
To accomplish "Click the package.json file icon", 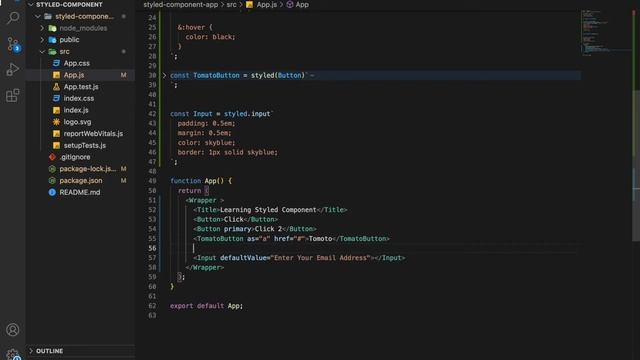I will (52, 180).
